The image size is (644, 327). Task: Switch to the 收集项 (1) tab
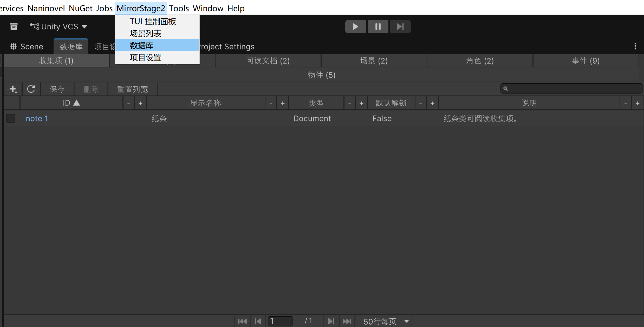tap(56, 61)
